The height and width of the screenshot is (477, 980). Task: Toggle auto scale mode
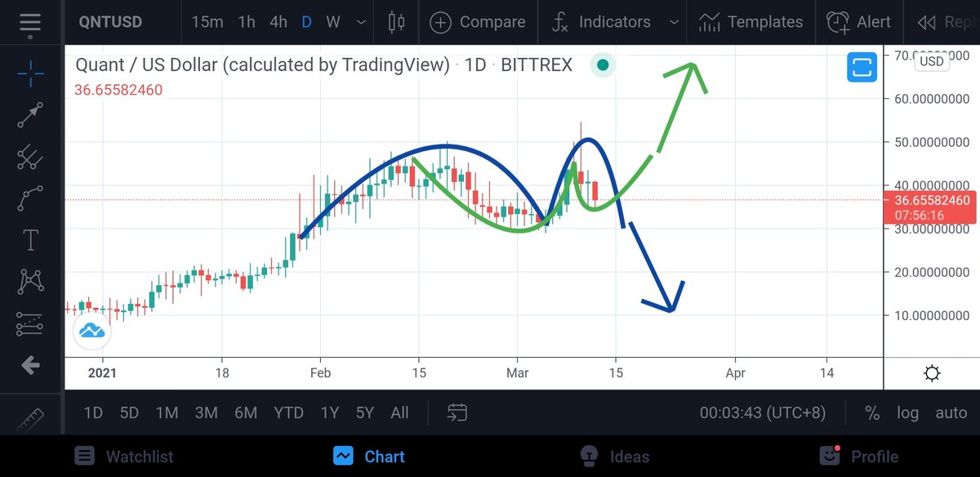point(951,412)
